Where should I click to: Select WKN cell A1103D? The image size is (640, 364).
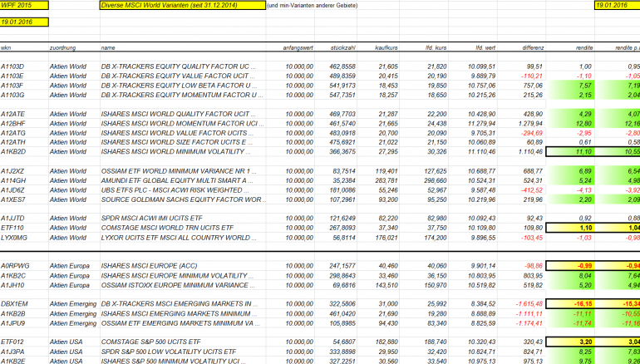24,66
